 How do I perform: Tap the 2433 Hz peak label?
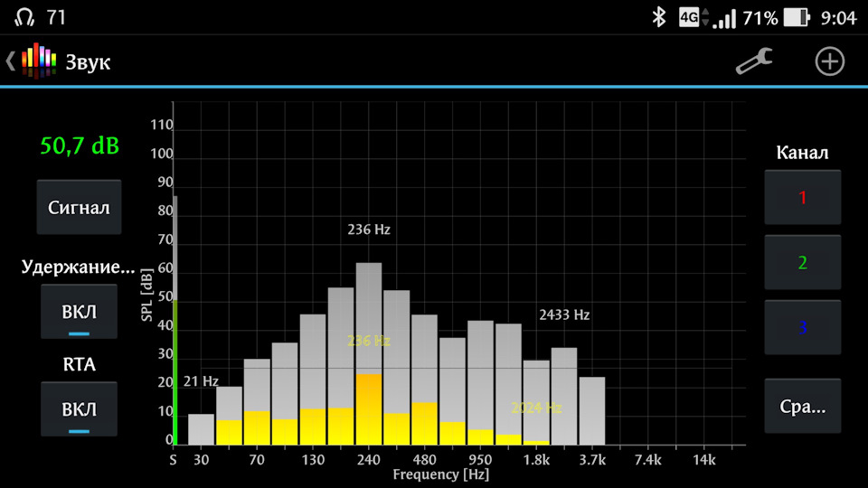point(564,315)
